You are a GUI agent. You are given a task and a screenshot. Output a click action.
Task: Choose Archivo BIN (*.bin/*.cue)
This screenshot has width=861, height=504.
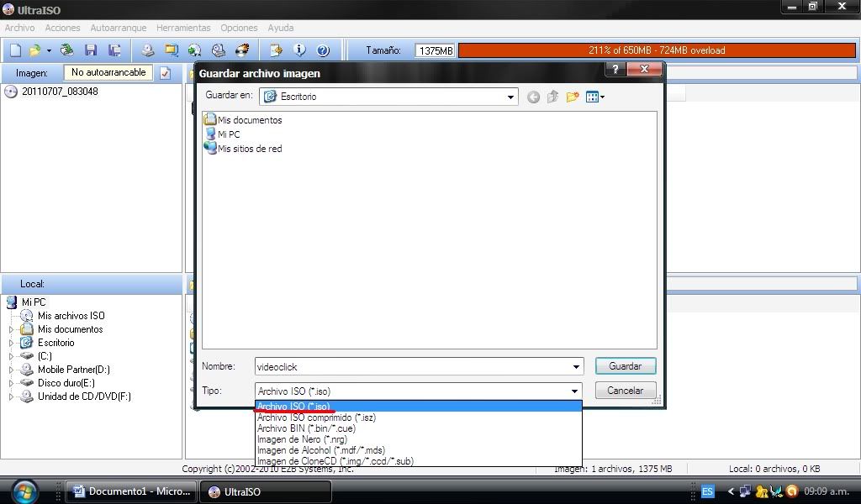tap(419, 428)
